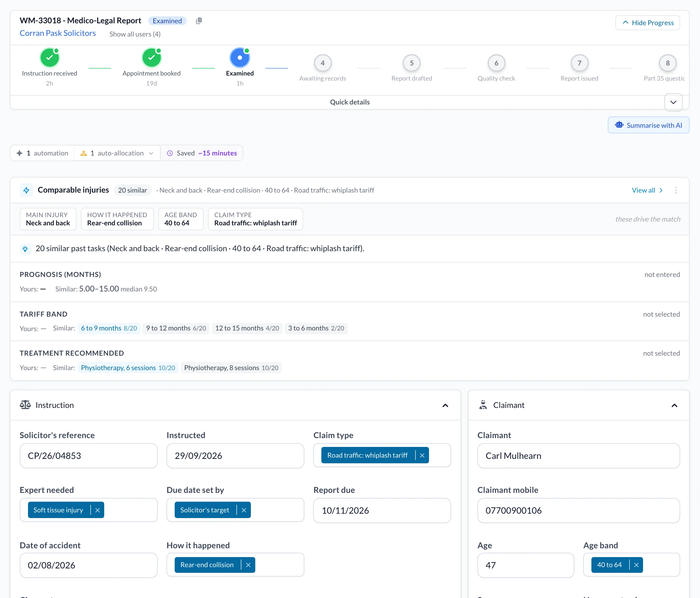Click the clock icon beside Saved
The image size is (700, 598).
click(170, 153)
